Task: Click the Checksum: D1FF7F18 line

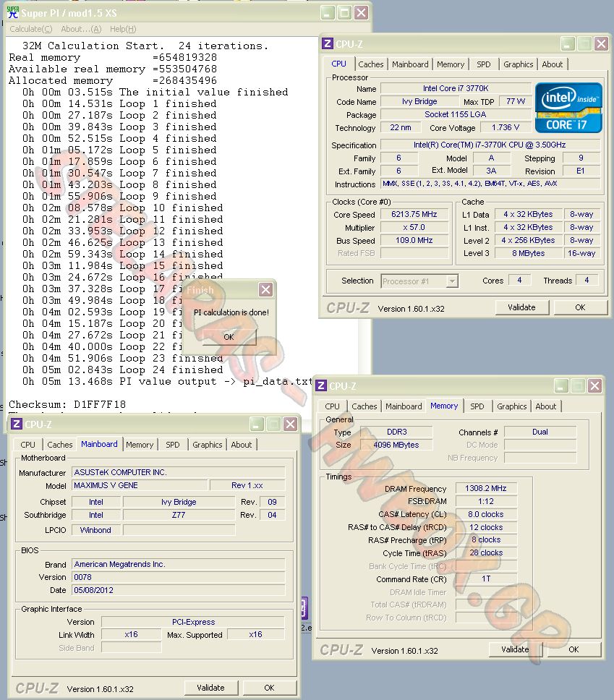Action: [67, 404]
